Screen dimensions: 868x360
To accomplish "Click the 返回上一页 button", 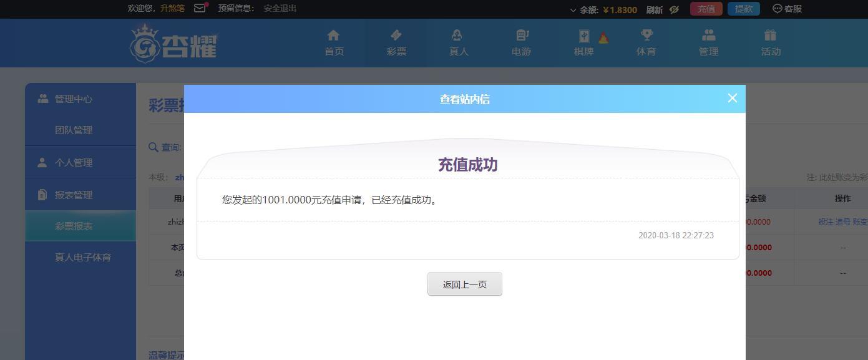I will (x=465, y=284).
